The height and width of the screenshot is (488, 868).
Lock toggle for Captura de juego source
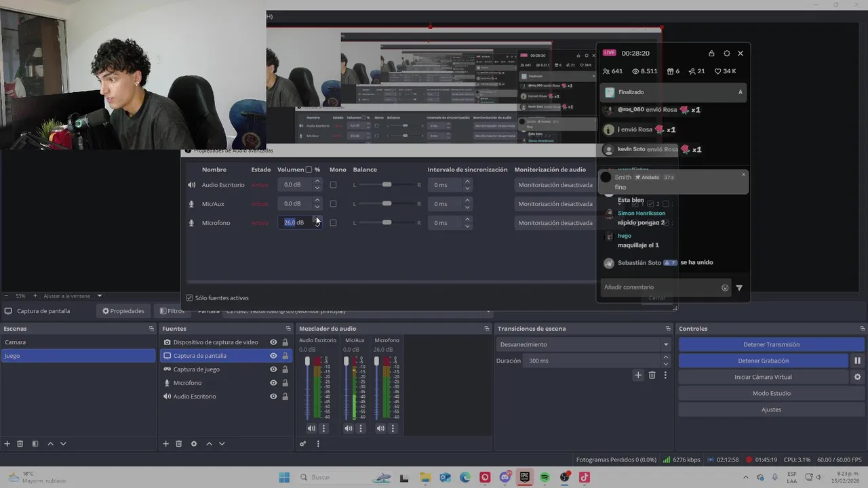[x=285, y=369]
